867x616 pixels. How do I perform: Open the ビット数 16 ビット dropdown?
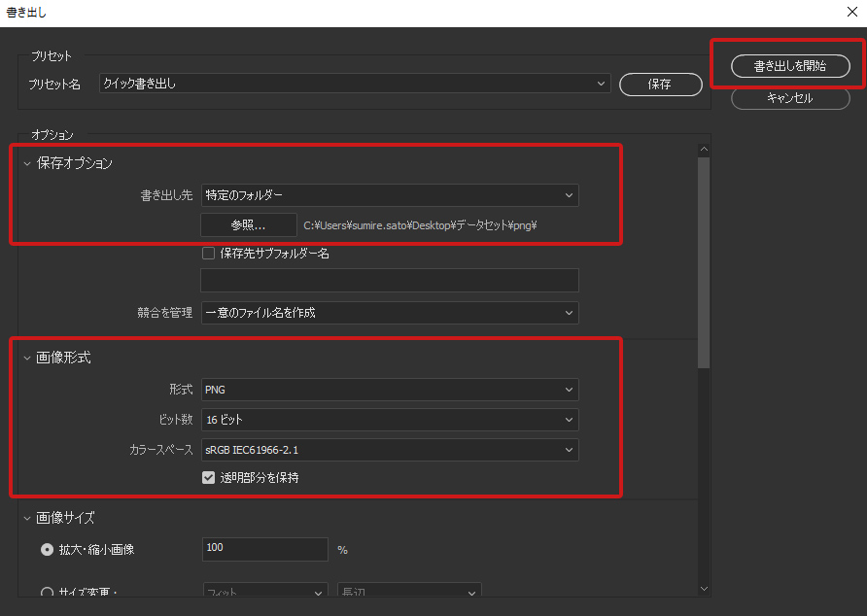[390, 420]
